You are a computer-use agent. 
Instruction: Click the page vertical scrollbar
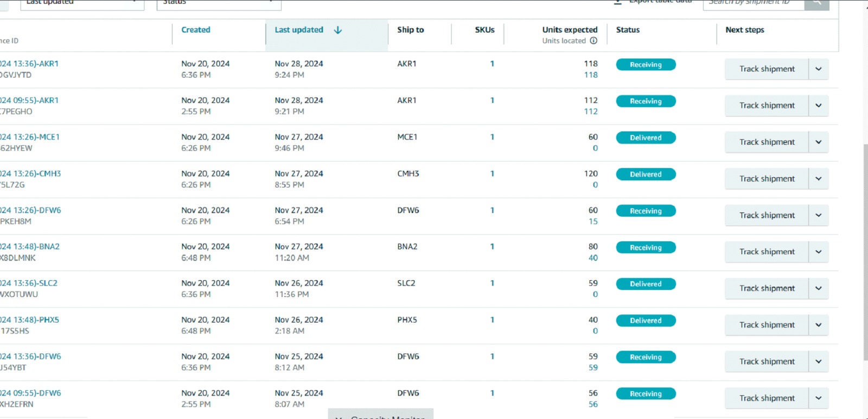tap(865, 252)
